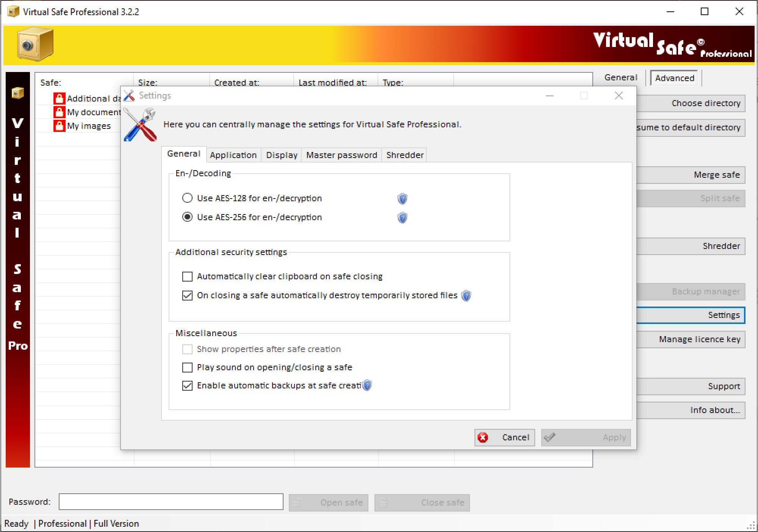This screenshot has height=532, width=758.
Task: Click the Apply button in Settings
Action: [586, 437]
